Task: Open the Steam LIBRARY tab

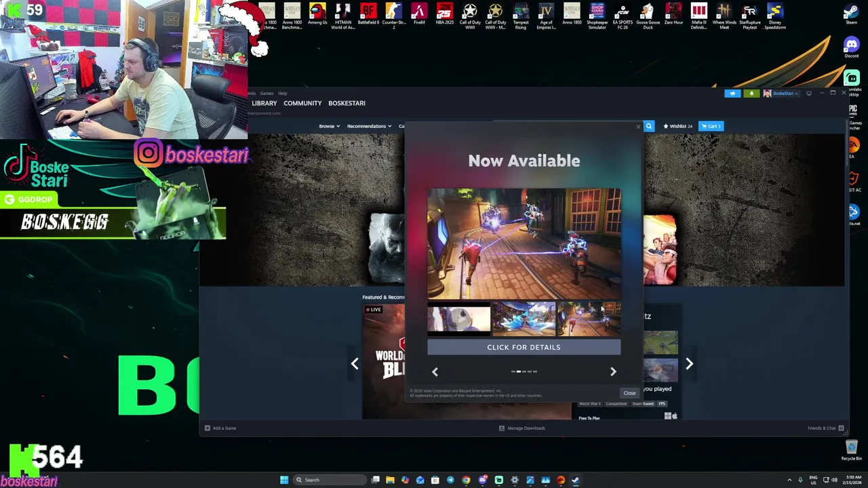Action: click(x=264, y=103)
